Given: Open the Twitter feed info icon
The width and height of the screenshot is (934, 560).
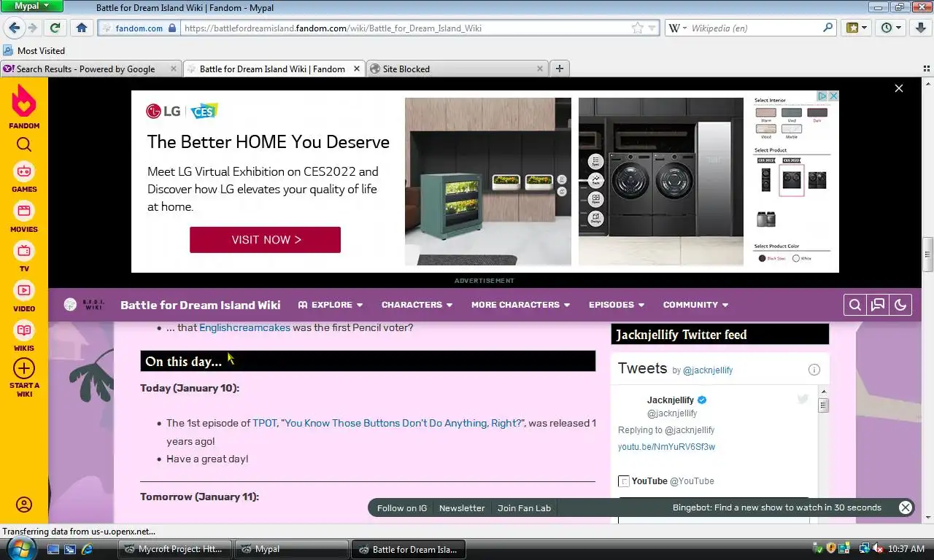Looking at the screenshot, I should coord(814,370).
